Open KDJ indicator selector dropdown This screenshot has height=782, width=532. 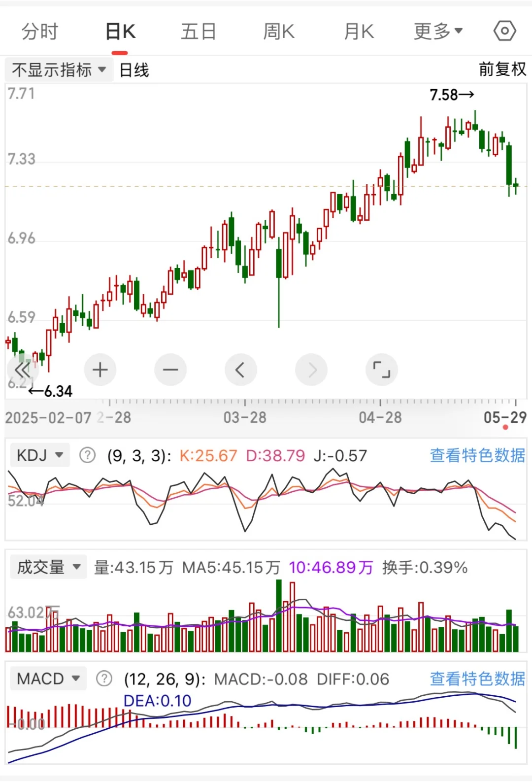(40, 455)
